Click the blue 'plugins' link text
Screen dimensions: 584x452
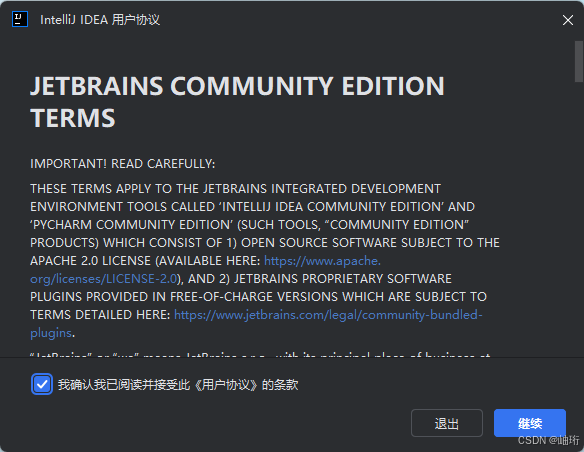(x=51, y=333)
